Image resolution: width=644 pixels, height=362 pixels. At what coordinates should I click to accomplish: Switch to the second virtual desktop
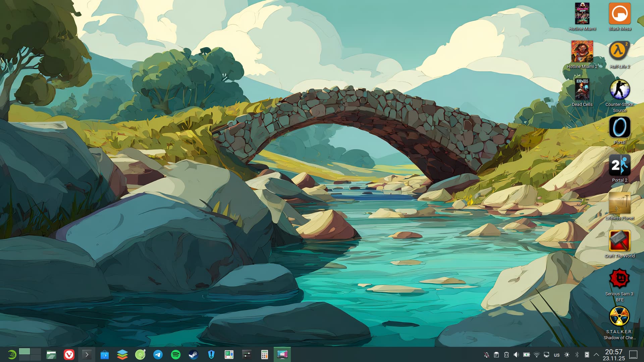tap(35, 352)
